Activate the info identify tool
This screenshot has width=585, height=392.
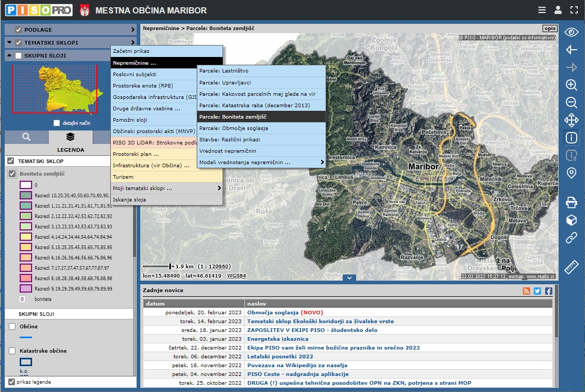[x=571, y=138]
